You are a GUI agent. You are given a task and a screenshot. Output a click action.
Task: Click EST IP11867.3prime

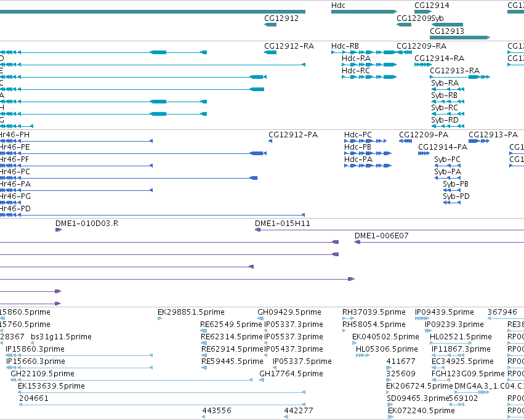click(461, 350)
